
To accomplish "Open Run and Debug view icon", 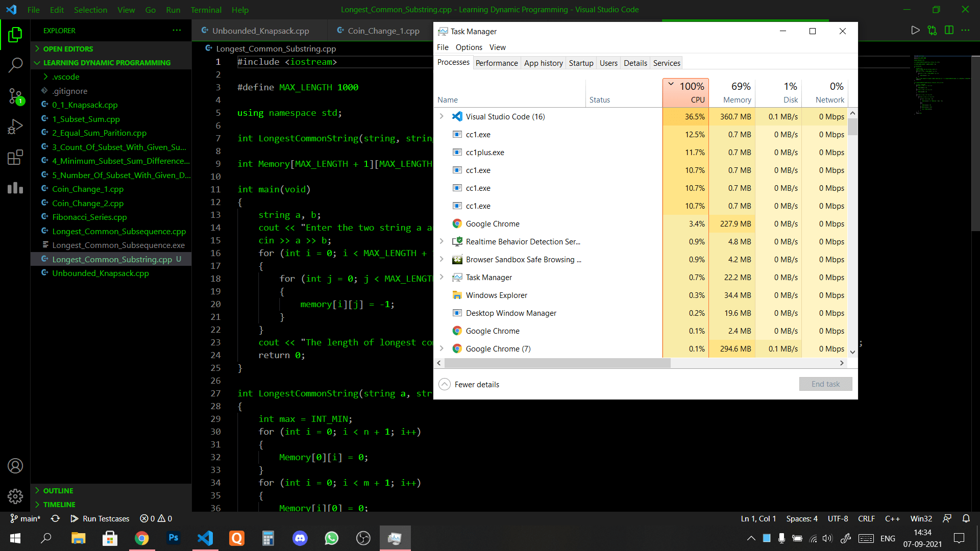I will coord(15,126).
